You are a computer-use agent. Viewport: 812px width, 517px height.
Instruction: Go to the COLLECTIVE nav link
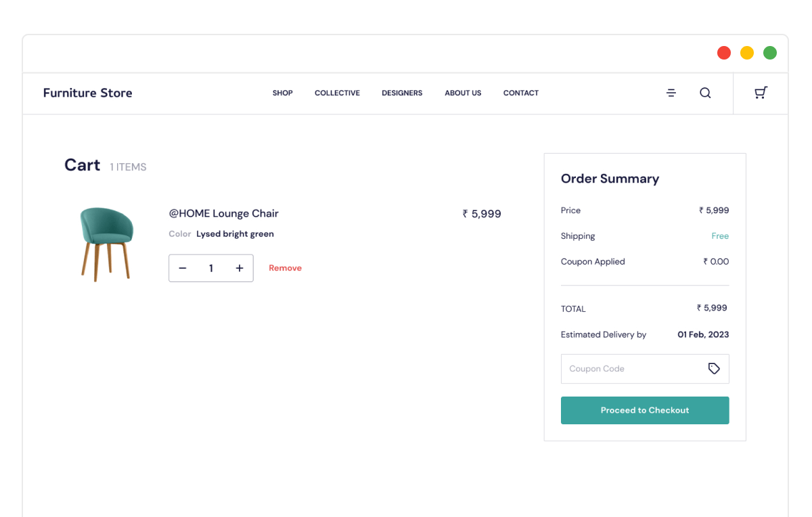(x=337, y=93)
